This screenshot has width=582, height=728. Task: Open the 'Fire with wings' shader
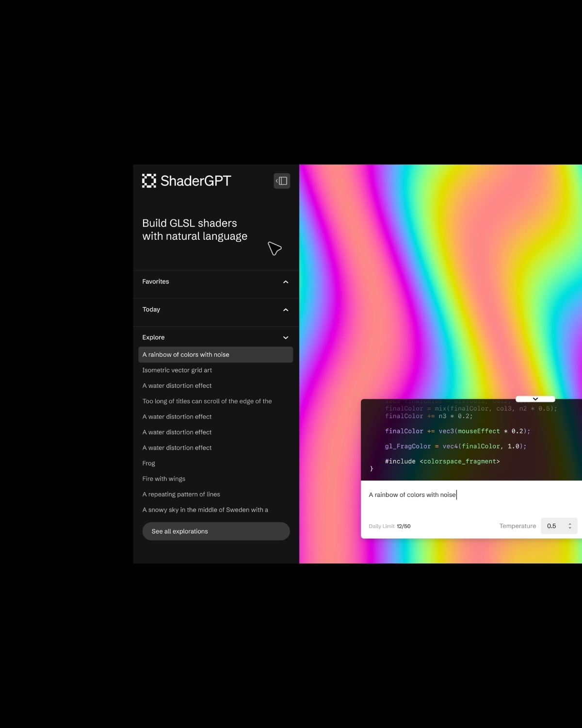coord(163,479)
